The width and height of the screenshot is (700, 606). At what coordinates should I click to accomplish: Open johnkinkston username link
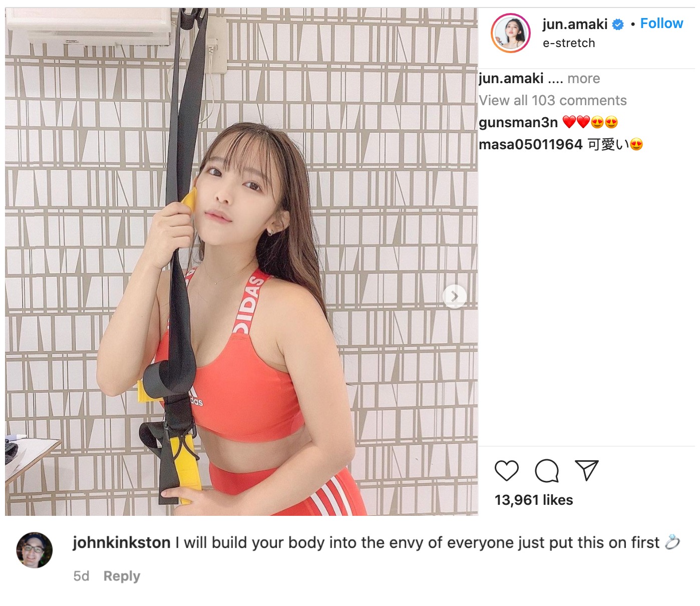click(x=122, y=542)
